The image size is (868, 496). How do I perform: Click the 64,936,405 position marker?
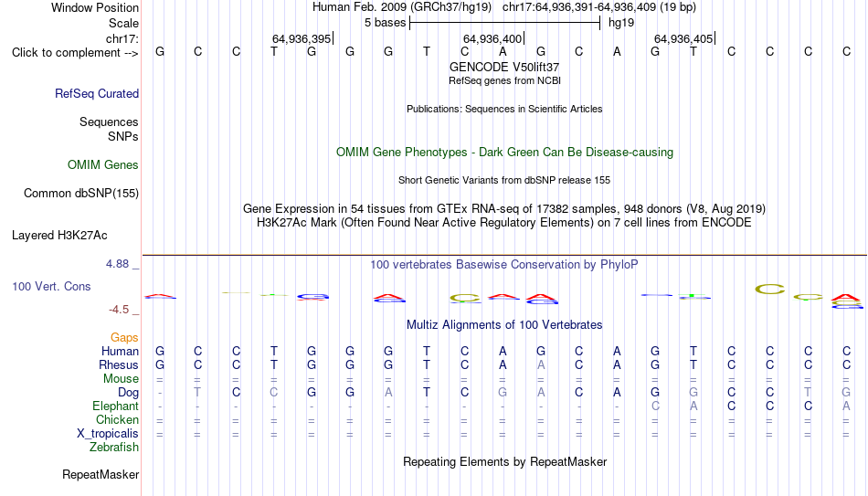[x=684, y=38]
